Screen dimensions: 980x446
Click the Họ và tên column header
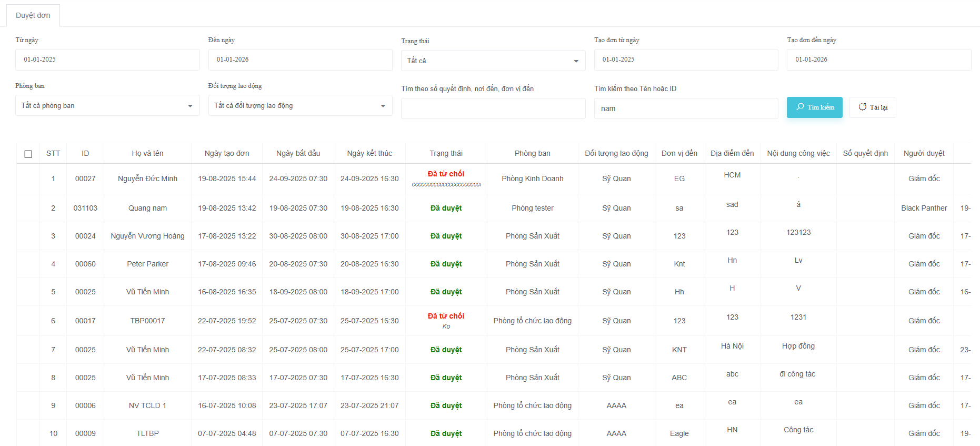point(147,153)
